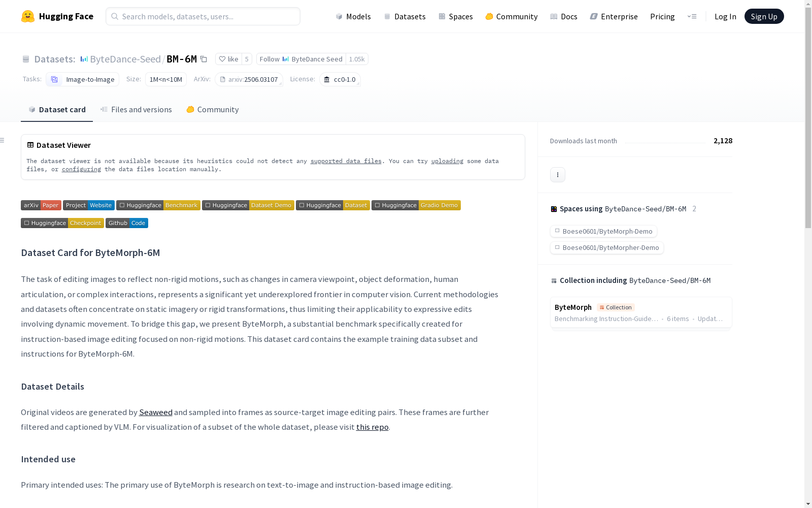Click the Pricing link
Viewport: 812px width, 508px height.
[x=662, y=16]
